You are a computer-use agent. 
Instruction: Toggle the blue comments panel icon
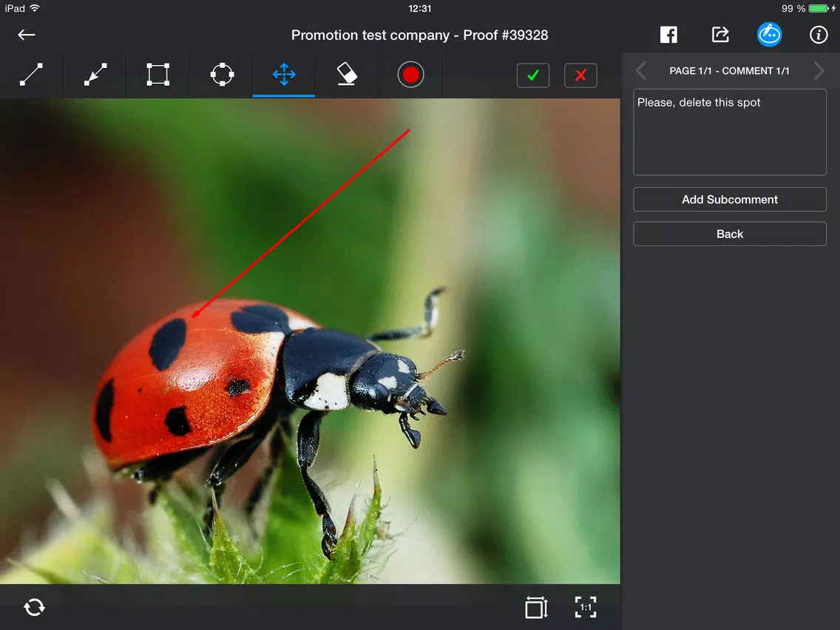pyautogui.click(x=769, y=35)
